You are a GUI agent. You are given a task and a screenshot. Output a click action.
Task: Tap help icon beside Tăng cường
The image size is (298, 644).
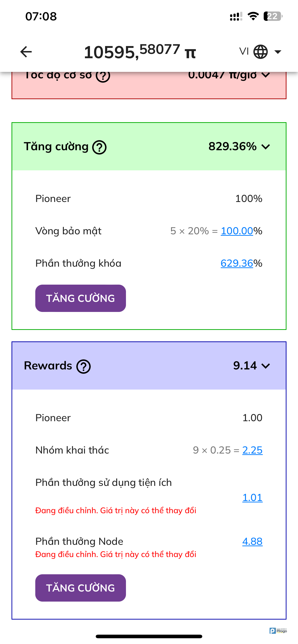click(99, 147)
